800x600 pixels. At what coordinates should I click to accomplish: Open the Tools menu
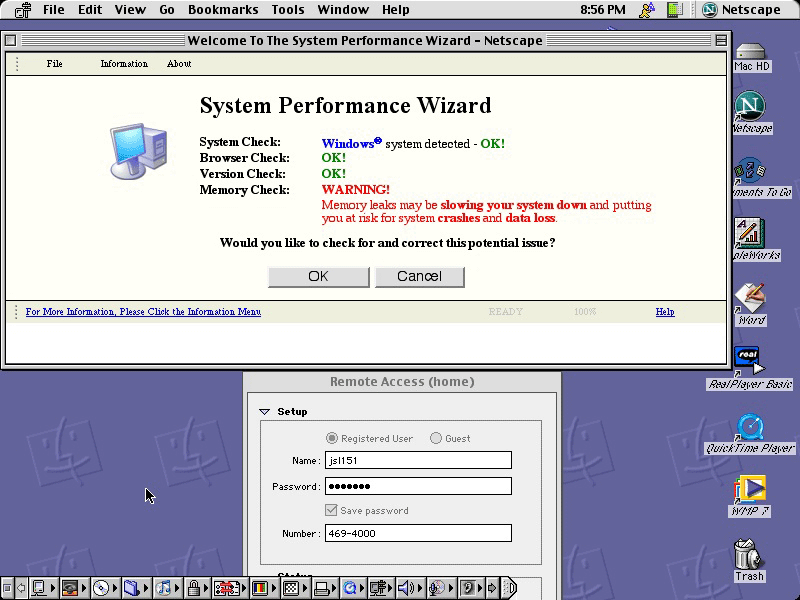[288, 10]
